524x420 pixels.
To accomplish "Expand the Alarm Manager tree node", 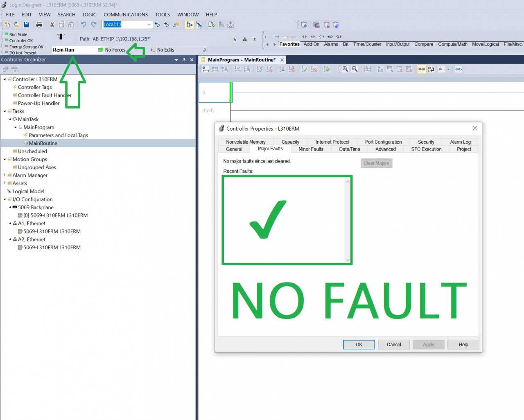I will (5, 175).
